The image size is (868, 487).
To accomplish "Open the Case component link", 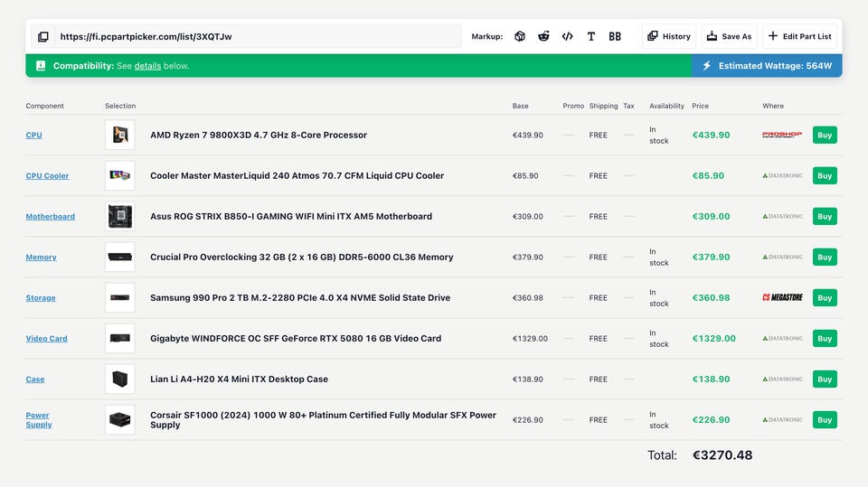I will pyautogui.click(x=35, y=379).
